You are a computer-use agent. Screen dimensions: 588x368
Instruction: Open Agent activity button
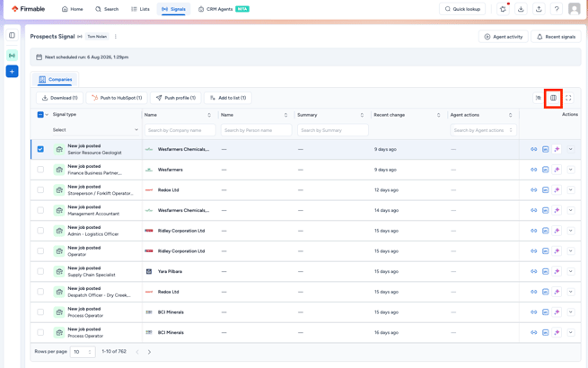pos(504,37)
